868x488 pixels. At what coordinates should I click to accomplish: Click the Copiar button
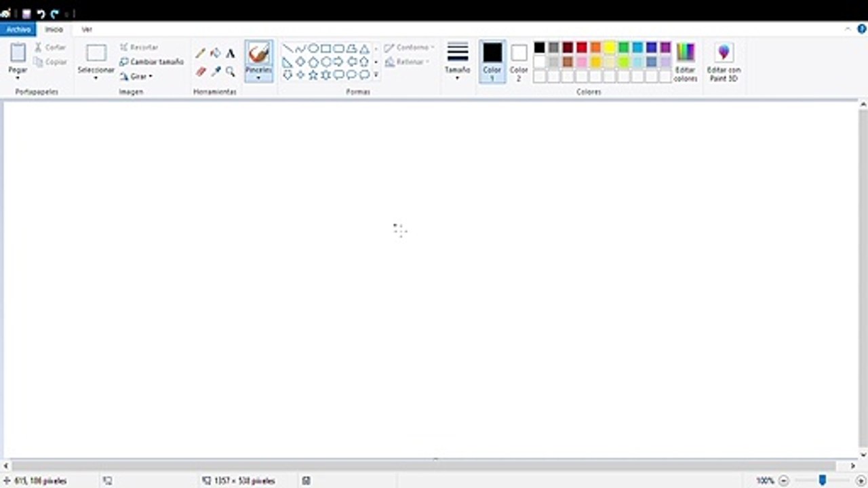(51, 62)
